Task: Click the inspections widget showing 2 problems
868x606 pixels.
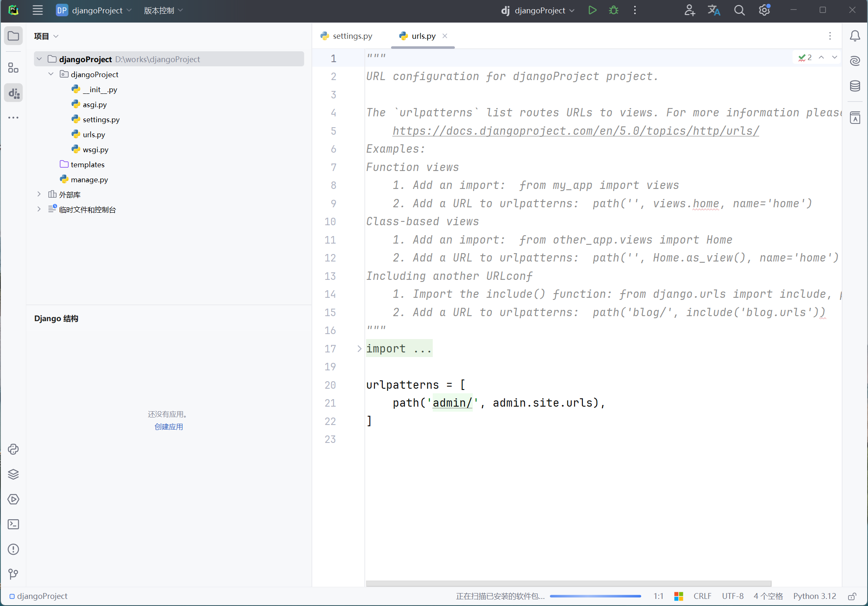Action: tap(805, 58)
